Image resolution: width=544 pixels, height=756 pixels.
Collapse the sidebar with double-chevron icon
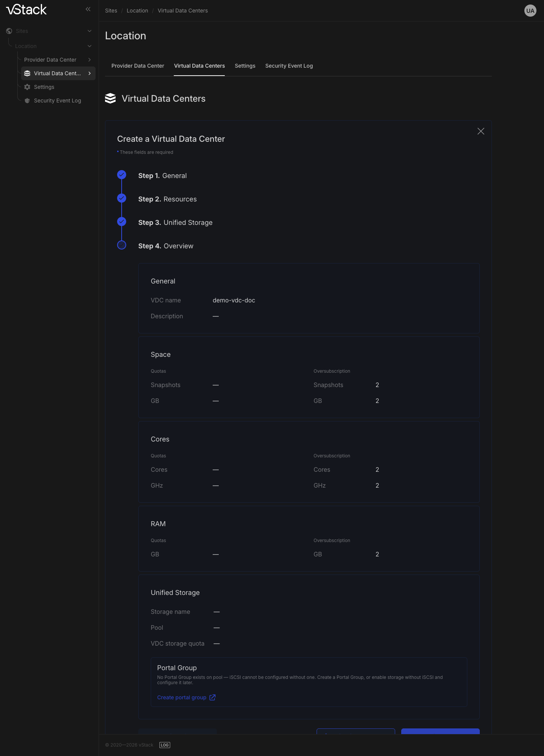(88, 9)
